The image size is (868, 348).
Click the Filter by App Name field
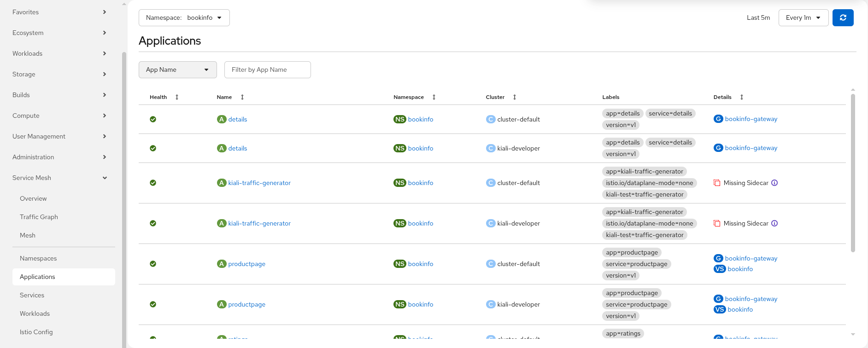coord(268,70)
